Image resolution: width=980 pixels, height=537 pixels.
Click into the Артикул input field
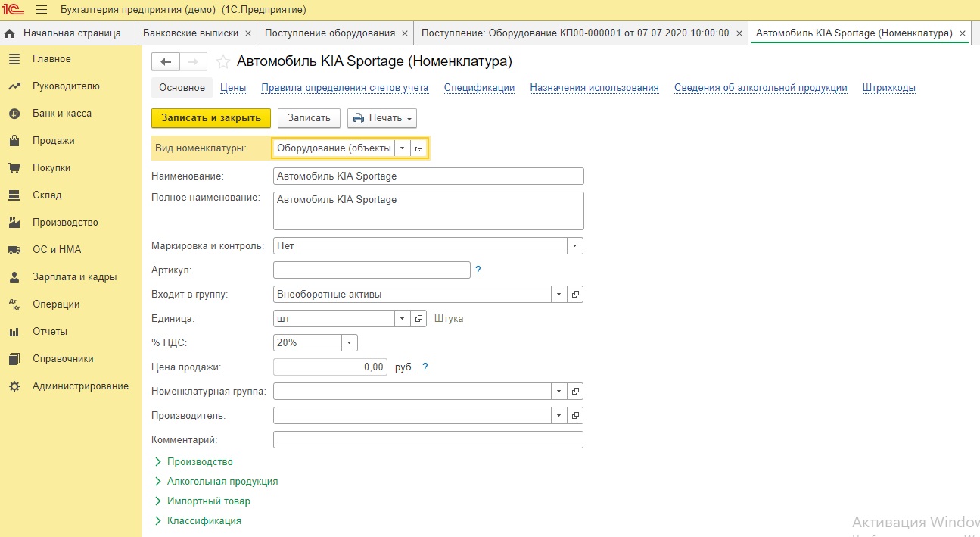click(372, 270)
